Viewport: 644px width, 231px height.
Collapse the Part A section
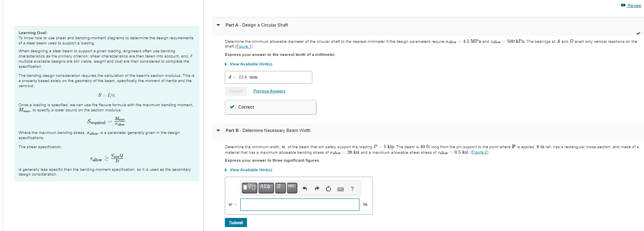pos(218,25)
